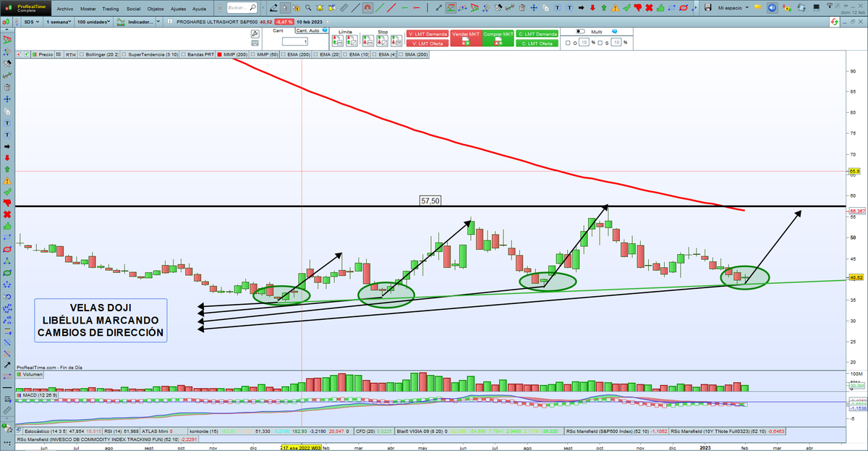868x451 pixels.
Task: Select the blue move cross tool
Action: [x=534, y=7]
